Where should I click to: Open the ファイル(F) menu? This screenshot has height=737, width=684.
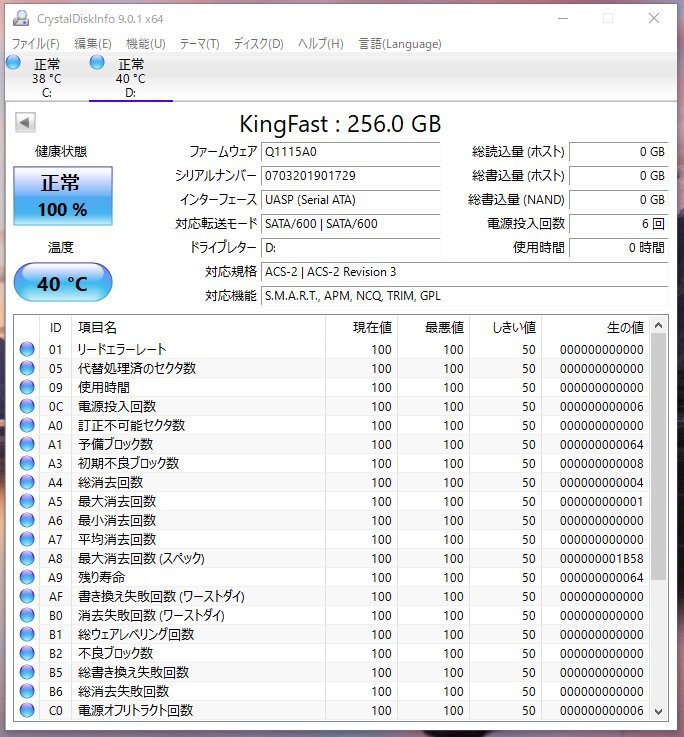pyautogui.click(x=36, y=44)
